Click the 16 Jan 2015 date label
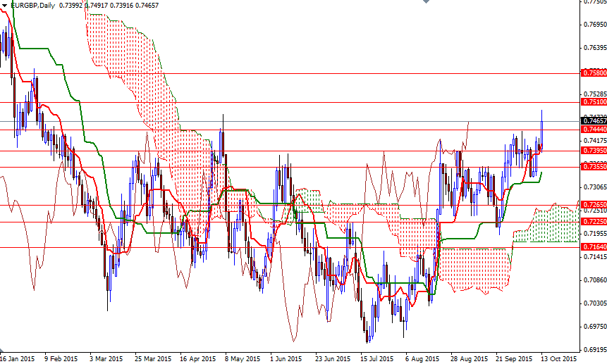Image resolution: width=607 pixels, height=364 pixels. point(17,358)
